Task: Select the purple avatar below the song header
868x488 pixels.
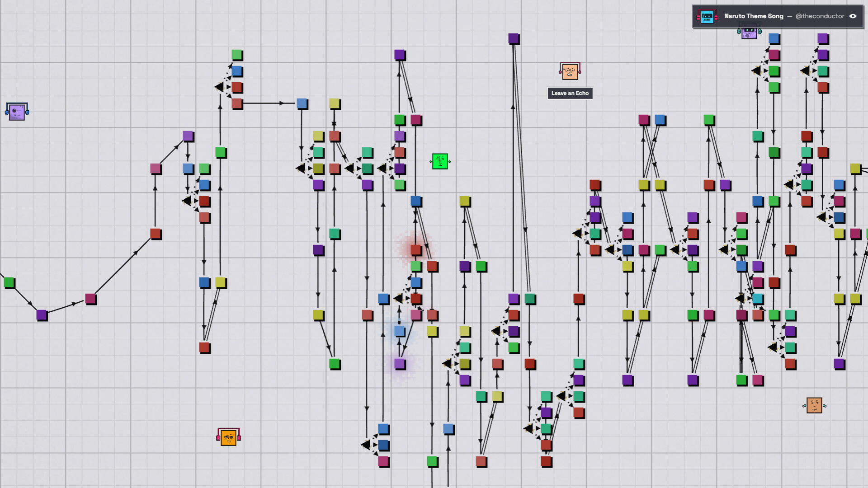Action: [749, 32]
